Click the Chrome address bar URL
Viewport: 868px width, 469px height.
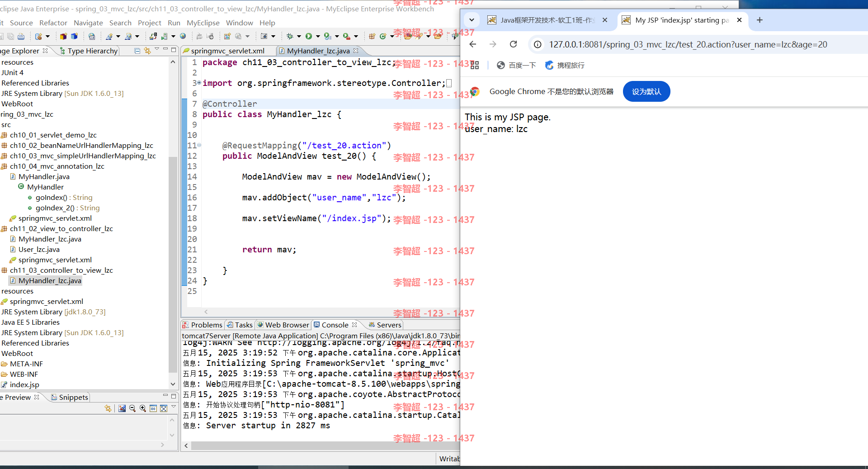(x=688, y=44)
